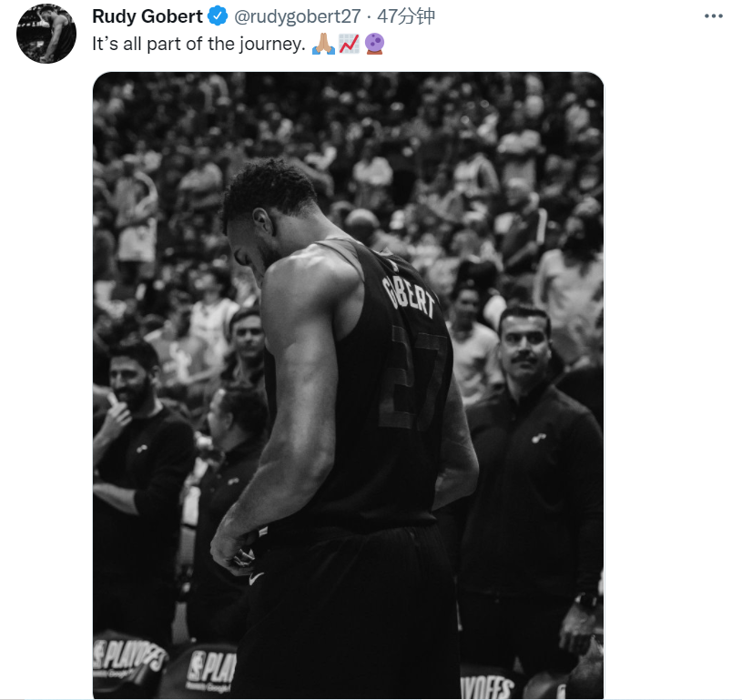Open Rudy Gobert's profile avatar
742x700 pixels.
(x=46, y=33)
